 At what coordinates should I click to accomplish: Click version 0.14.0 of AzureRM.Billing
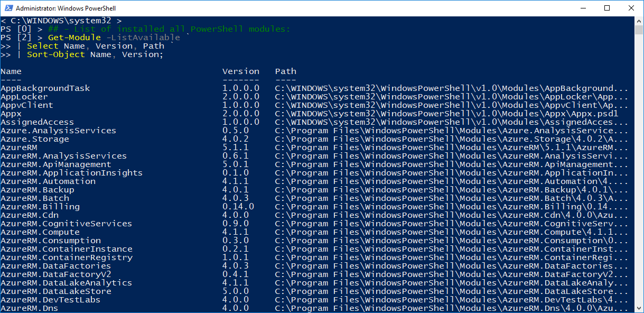238,207
